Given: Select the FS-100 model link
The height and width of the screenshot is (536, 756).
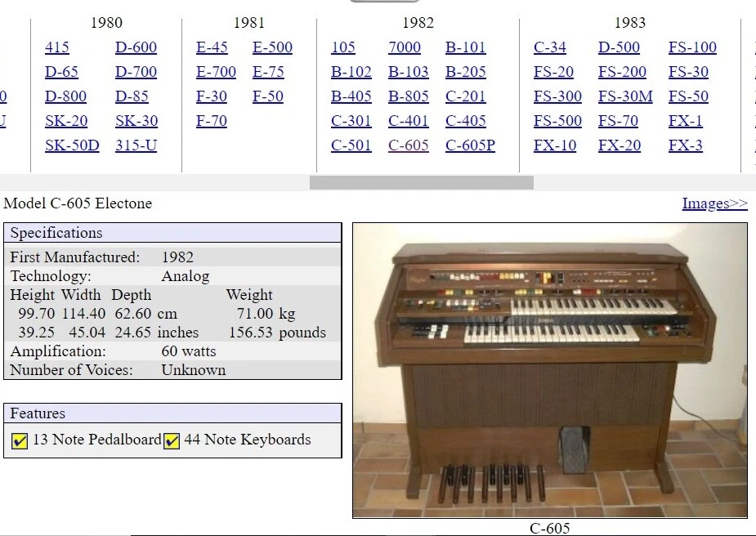Looking at the screenshot, I should pos(691,47).
